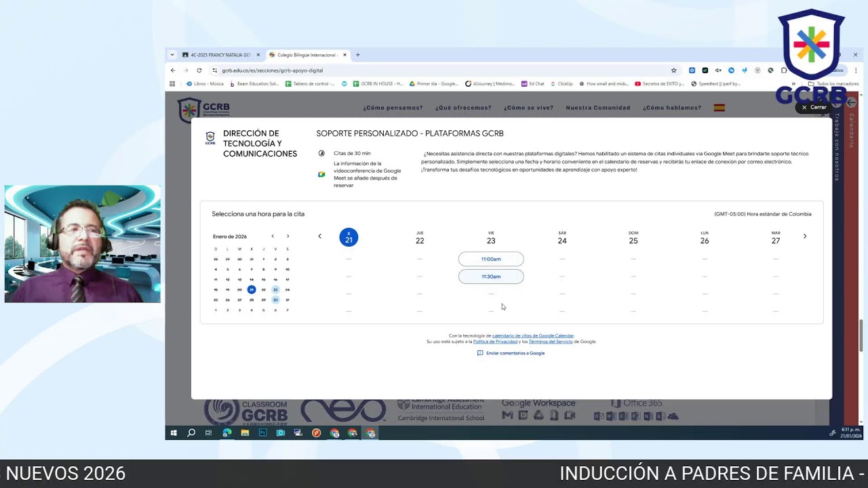Viewport: 868px width, 488px height.
Task: Show the next week of appointment slots
Action: pos(805,236)
